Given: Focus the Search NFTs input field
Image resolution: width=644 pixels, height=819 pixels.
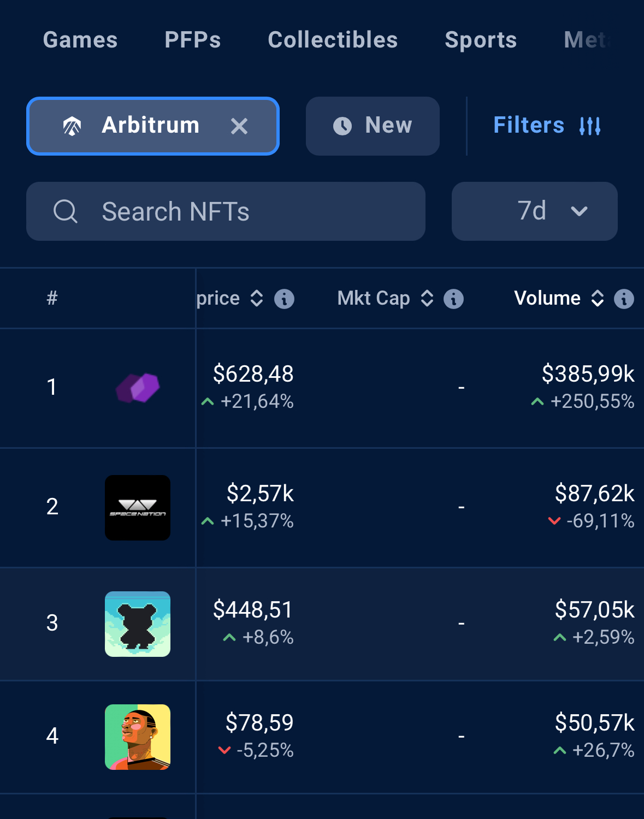Looking at the screenshot, I should pos(226,211).
